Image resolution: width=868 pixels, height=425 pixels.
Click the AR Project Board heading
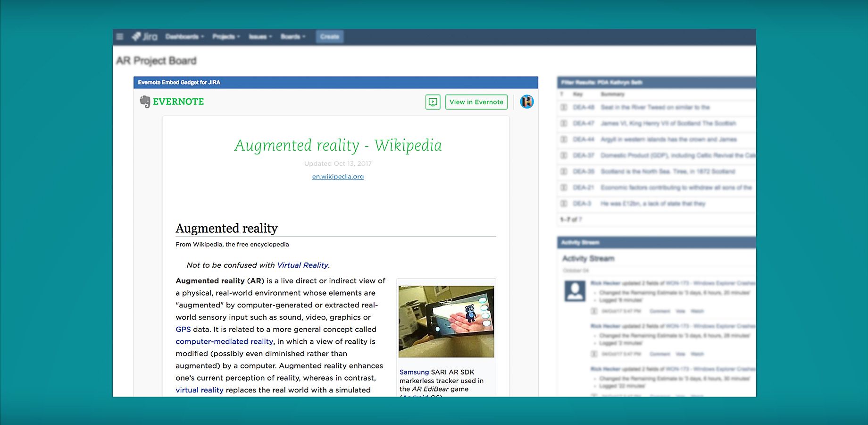pyautogui.click(x=156, y=60)
